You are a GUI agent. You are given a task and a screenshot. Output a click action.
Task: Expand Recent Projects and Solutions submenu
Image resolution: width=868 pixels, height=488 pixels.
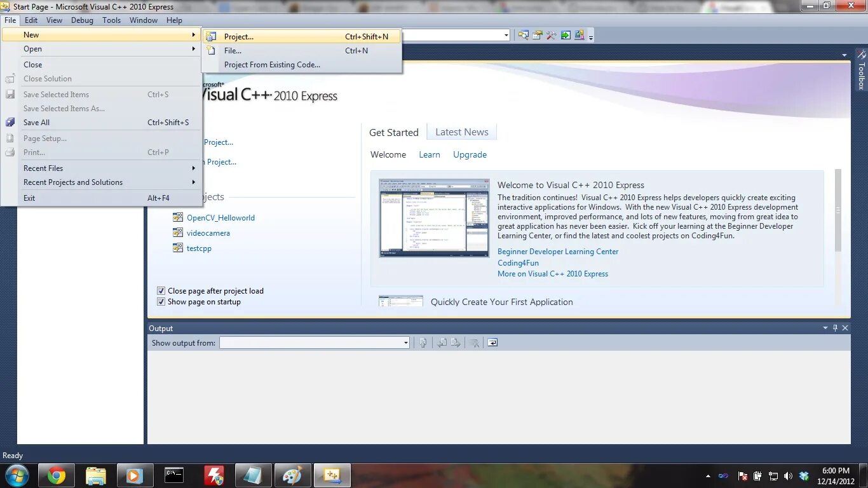click(102, 182)
